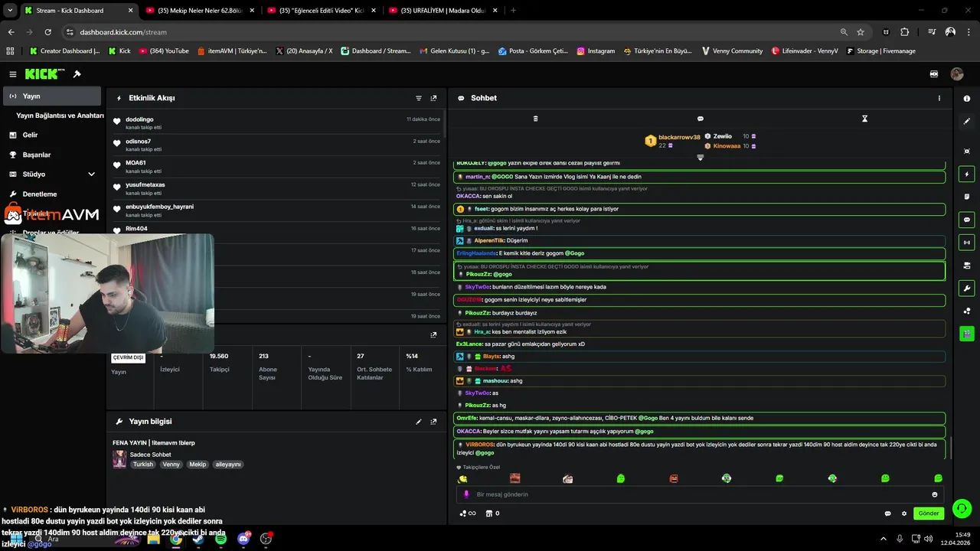The height and width of the screenshot is (551, 980).
Task: Open the hamburger menu beside Kick logo
Action: (12, 74)
